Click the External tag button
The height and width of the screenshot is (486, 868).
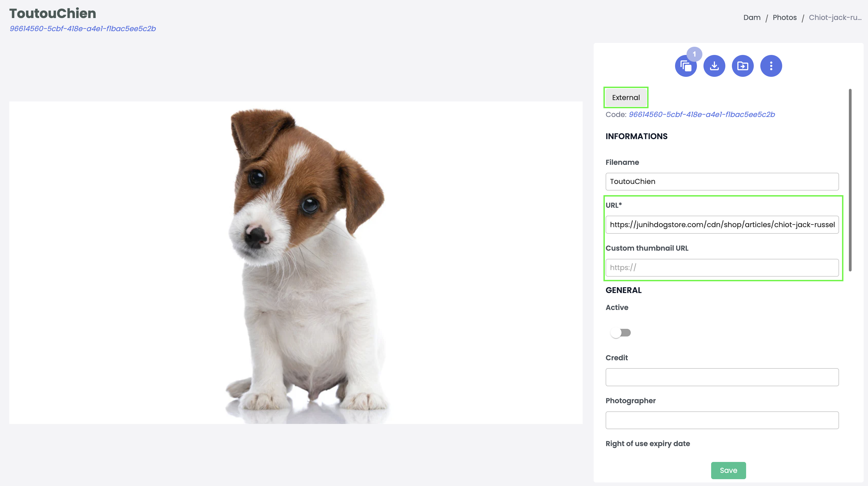click(x=625, y=97)
